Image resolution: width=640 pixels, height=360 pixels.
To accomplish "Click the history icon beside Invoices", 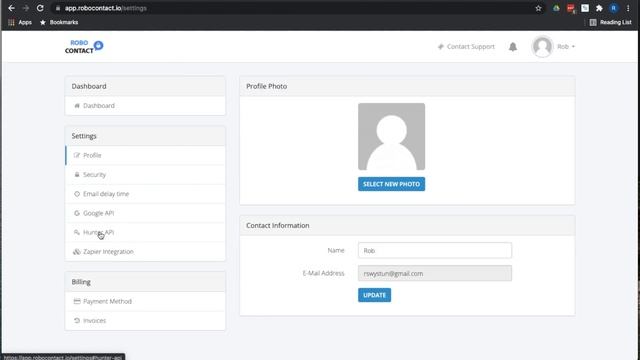I will coord(77,320).
